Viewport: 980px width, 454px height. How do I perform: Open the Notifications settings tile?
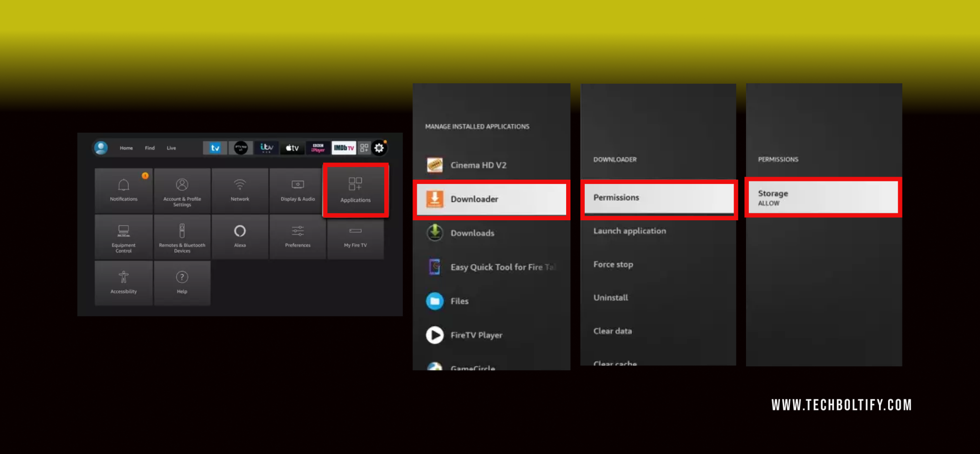click(123, 190)
